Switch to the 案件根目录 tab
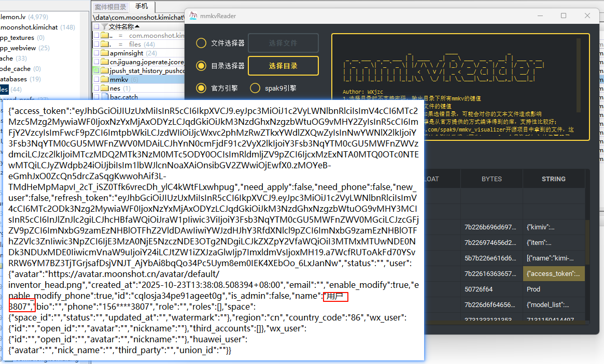Screen dimensions: 604x364 [110, 7]
